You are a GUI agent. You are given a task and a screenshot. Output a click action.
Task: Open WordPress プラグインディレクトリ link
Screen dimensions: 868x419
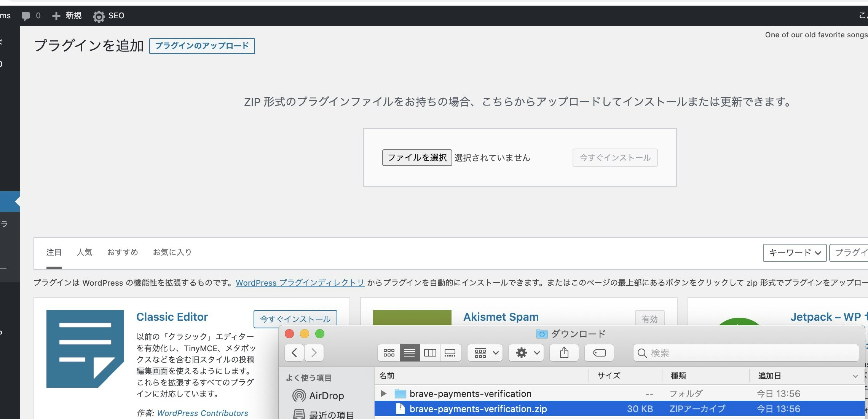point(300,283)
